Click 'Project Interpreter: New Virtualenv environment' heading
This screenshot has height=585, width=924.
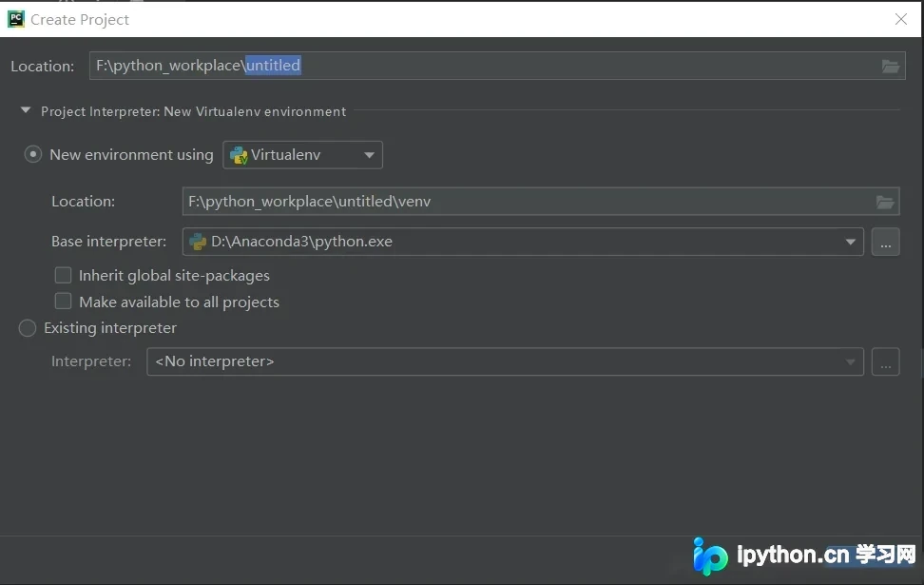pyautogui.click(x=193, y=111)
